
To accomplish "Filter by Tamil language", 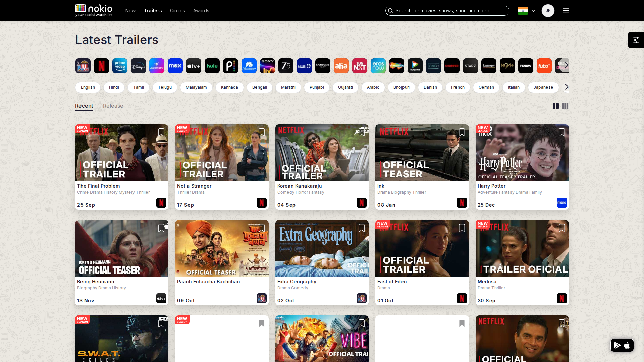I will click(x=139, y=87).
